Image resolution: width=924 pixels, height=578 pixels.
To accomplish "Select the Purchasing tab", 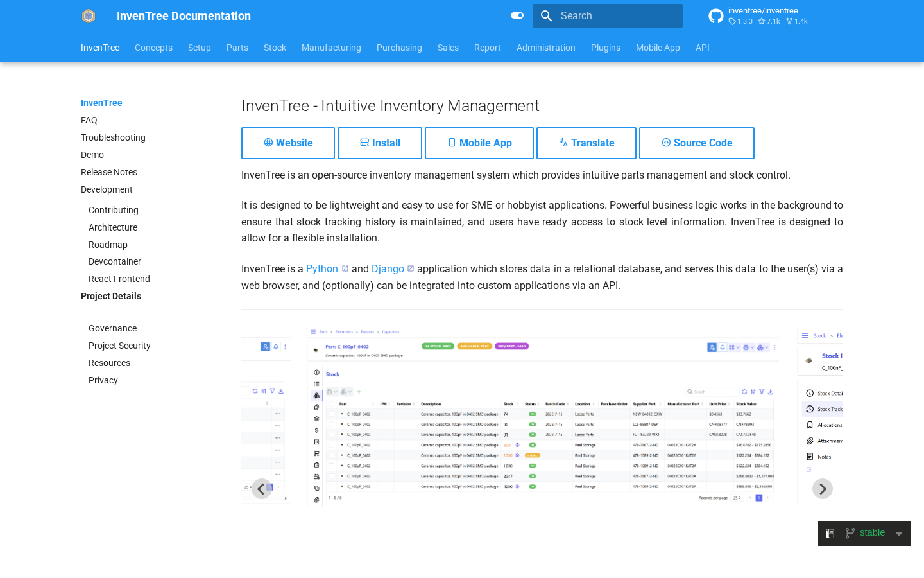I will click(399, 48).
